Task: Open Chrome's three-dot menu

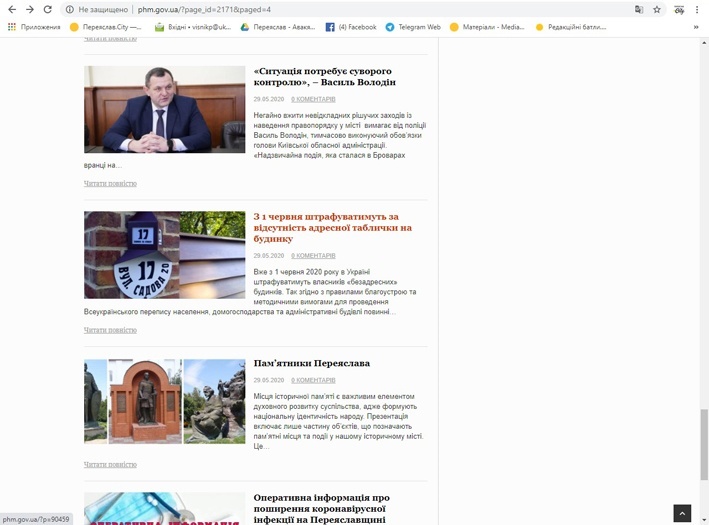Action: click(x=697, y=9)
